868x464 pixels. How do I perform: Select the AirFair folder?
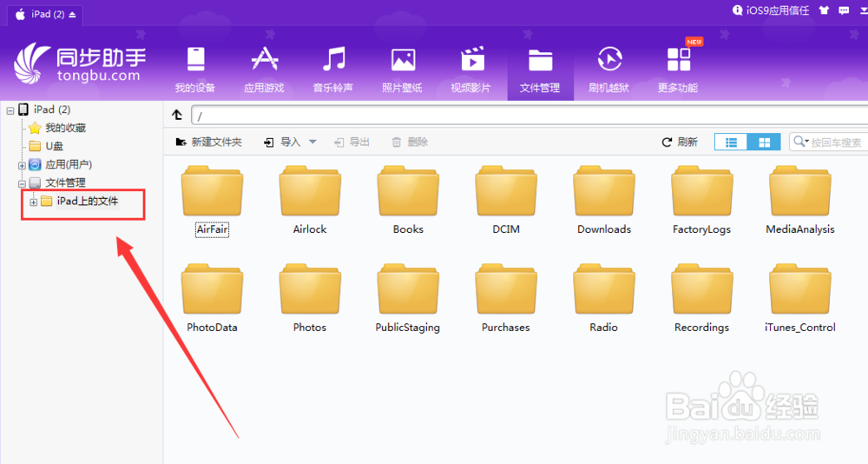tap(212, 201)
